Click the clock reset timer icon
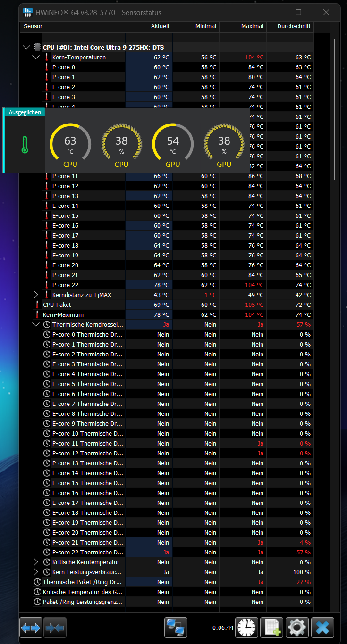Viewport: 347px width, 644px height. tap(246, 627)
